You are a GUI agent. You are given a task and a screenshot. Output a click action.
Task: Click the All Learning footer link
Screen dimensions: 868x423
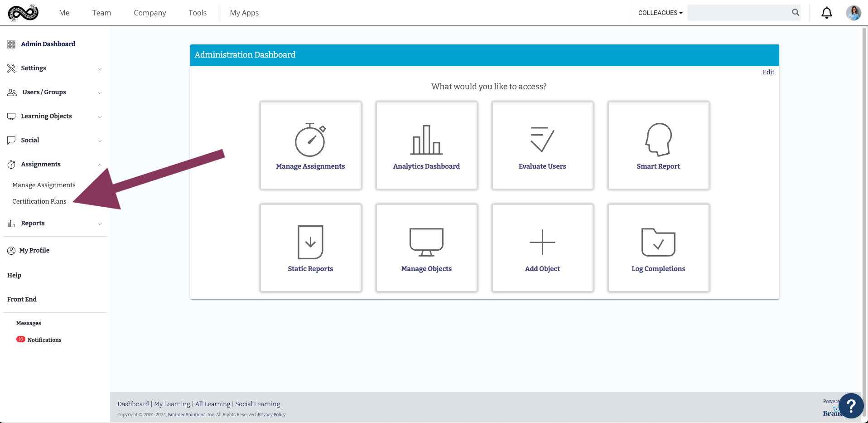click(x=212, y=404)
